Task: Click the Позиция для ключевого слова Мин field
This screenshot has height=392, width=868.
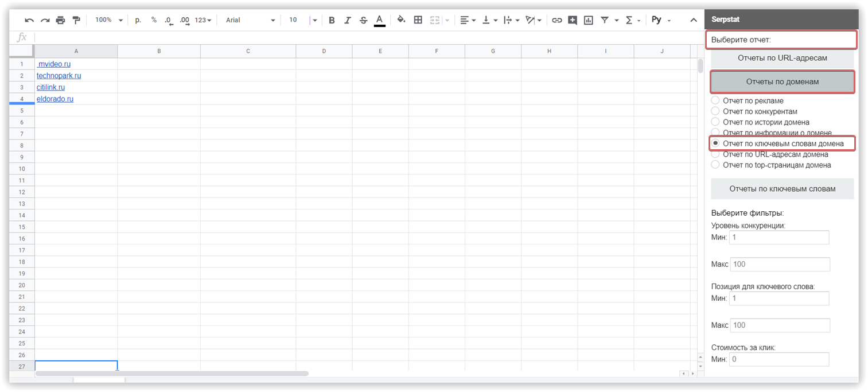Action: point(779,298)
